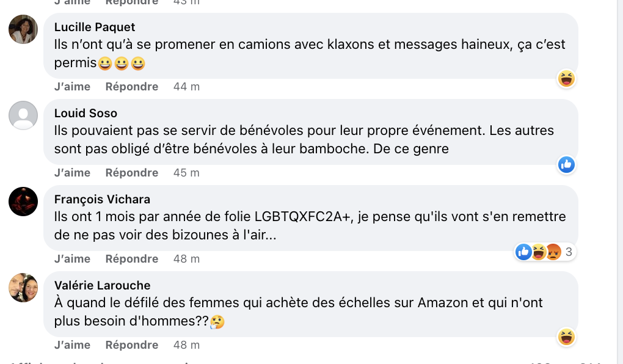Click Répondre under Valérie Larouche's comment
Screen dimensions: 623x364
tap(132, 345)
